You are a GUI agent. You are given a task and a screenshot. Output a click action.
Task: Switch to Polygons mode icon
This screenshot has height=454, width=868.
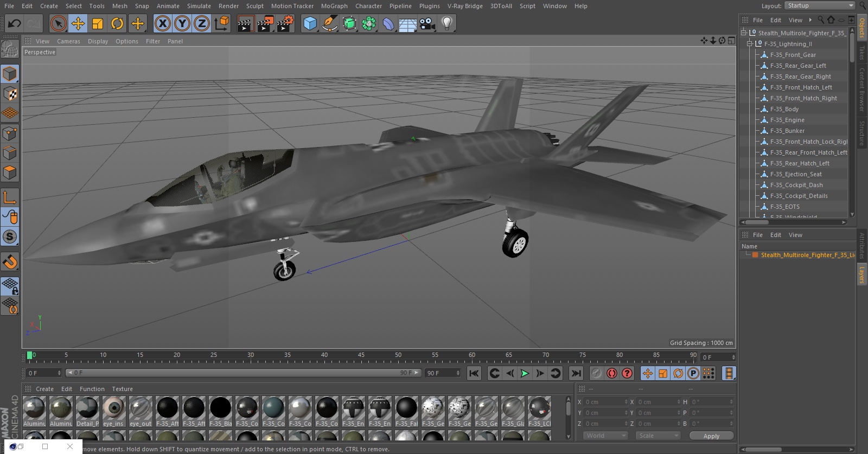(10, 172)
